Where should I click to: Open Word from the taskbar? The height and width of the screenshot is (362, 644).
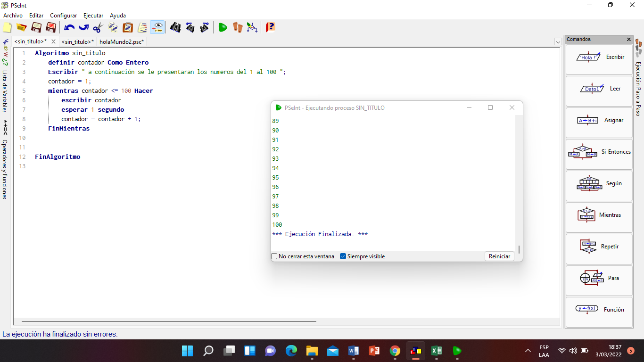pyautogui.click(x=354, y=351)
